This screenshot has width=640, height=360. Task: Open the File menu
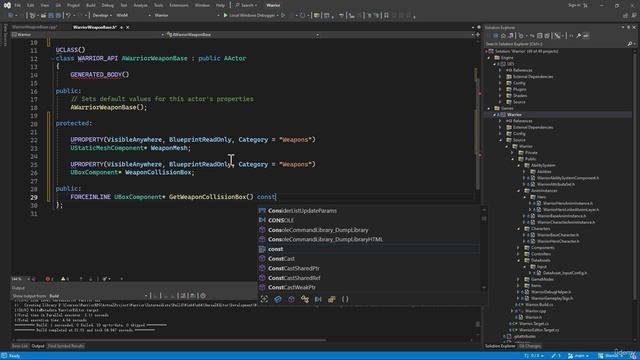(x=18, y=5)
